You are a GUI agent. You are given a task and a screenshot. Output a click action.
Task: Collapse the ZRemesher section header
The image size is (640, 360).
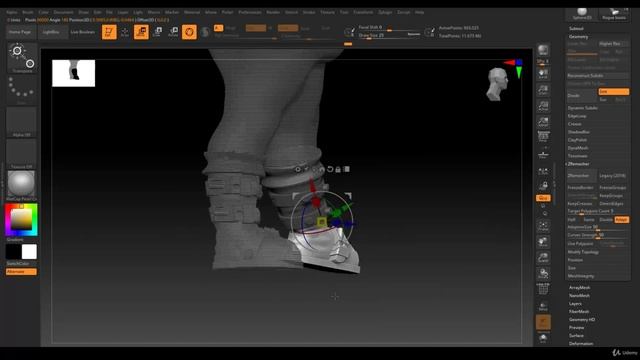tap(578, 164)
